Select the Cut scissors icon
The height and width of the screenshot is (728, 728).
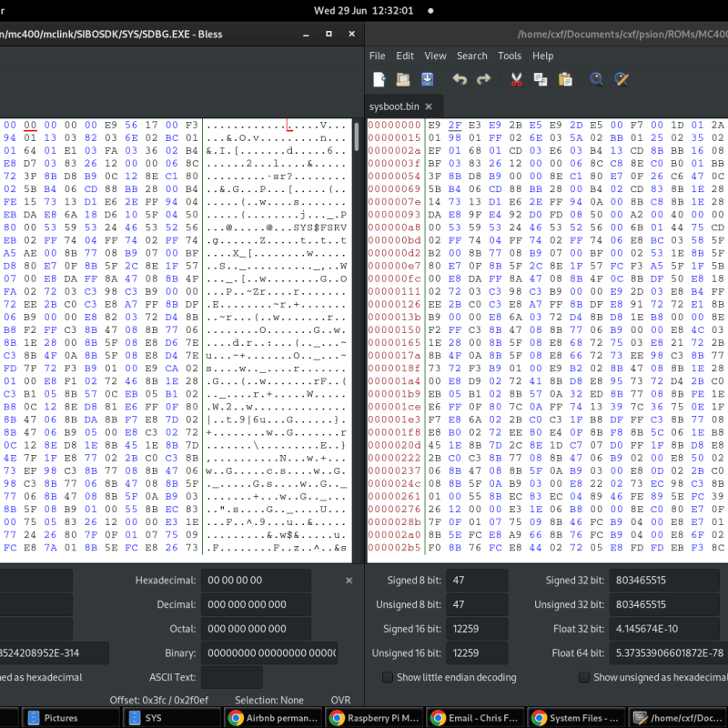pos(516,79)
